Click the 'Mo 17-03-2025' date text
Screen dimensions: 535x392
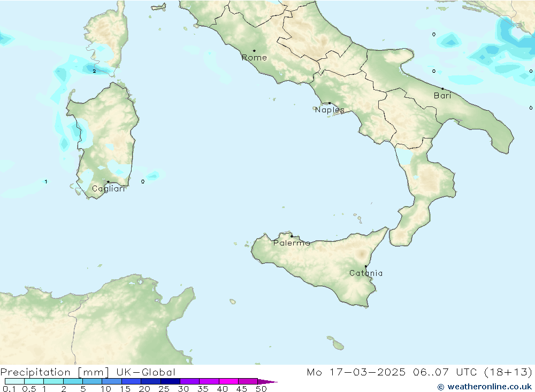356,372
